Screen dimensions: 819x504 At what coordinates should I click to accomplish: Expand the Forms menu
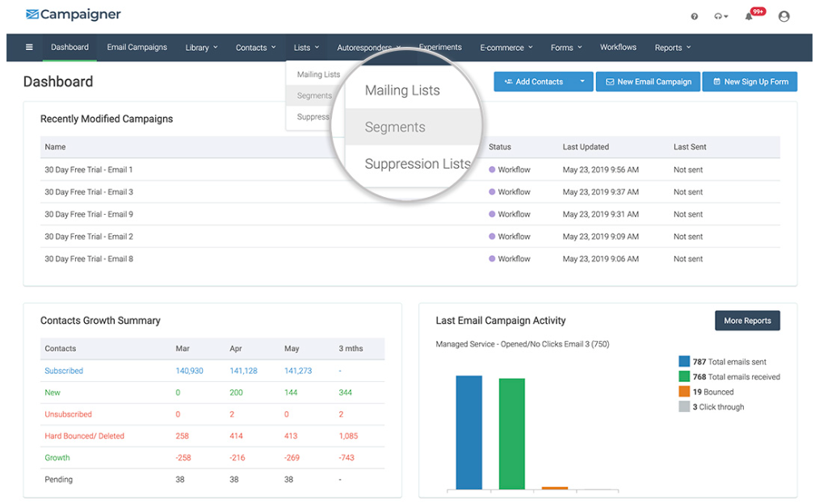click(x=566, y=48)
